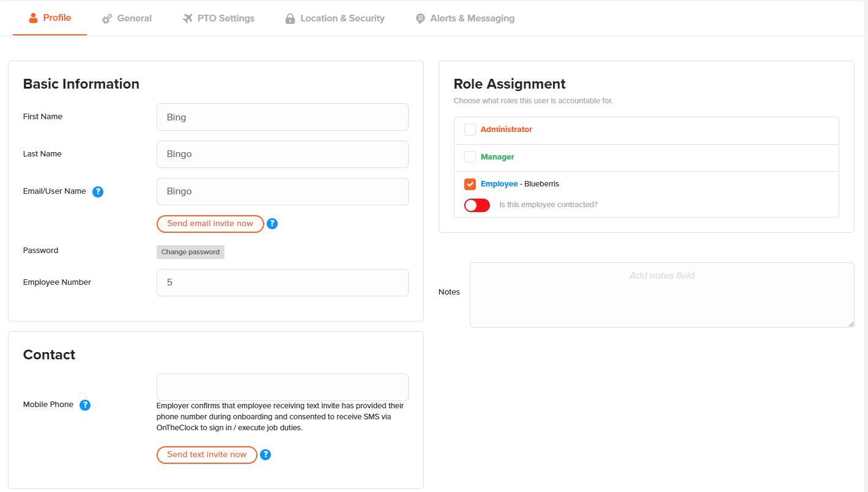Click help icon beside Send email invite
This screenshot has width=868, height=492.
click(272, 224)
